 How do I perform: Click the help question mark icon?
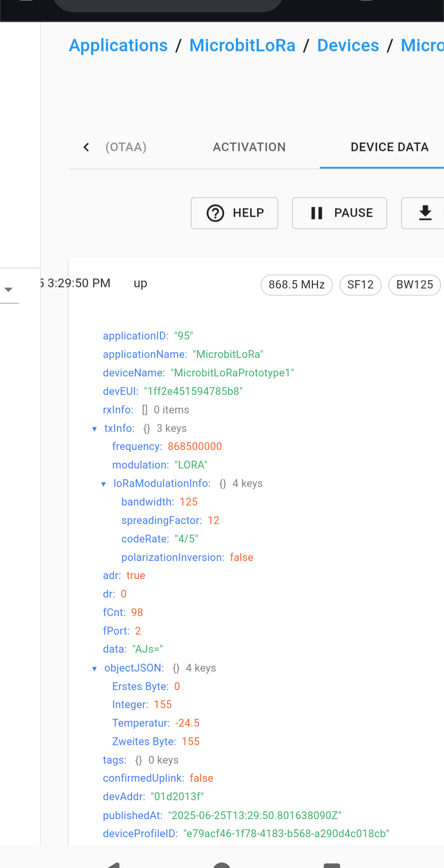pos(215,213)
